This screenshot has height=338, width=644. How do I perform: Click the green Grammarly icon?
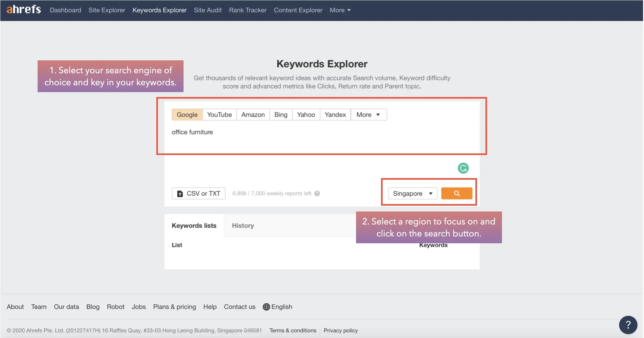[x=463, y=168]
